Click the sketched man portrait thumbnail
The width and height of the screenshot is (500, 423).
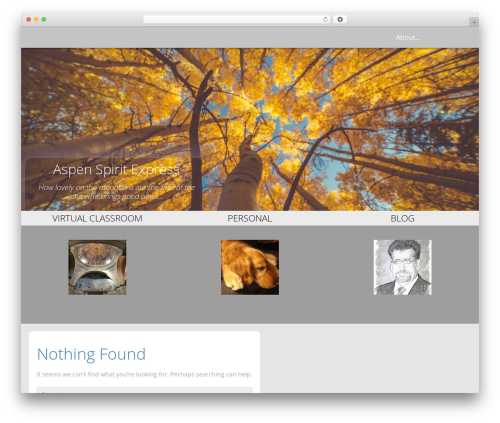403,267
